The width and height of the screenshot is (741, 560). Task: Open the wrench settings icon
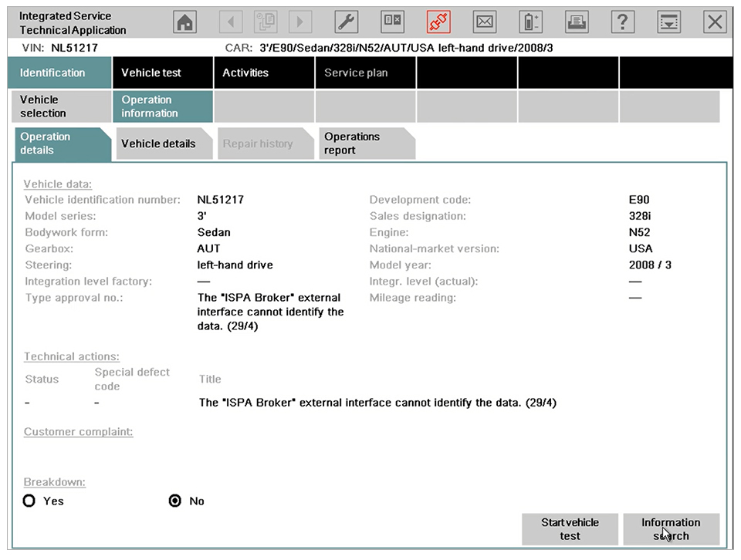coord(347,22)
